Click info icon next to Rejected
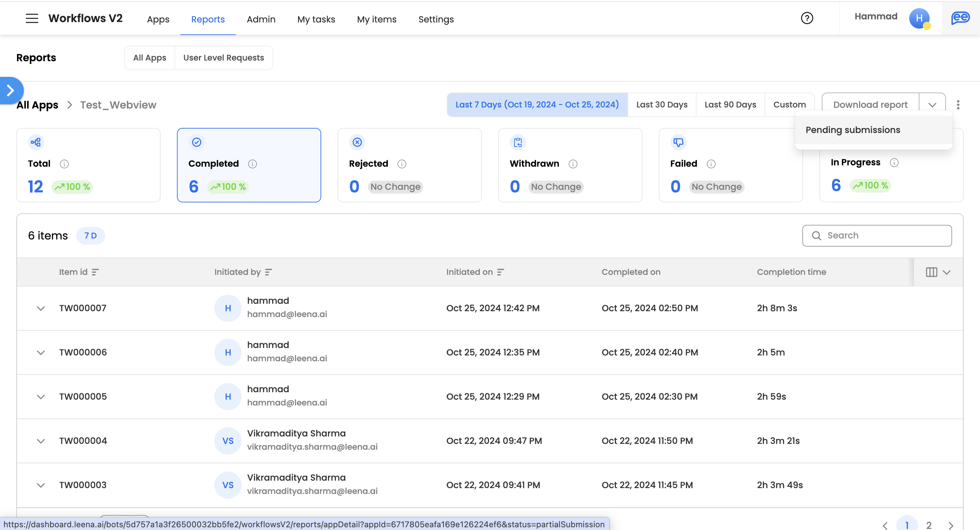The width and height of the screenshot is (980, 530). (x=402, y=164)
